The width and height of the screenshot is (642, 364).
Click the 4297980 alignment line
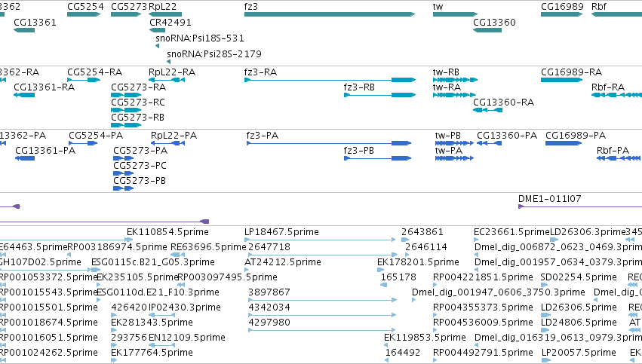pyautogui.click(x=322, y=330)
